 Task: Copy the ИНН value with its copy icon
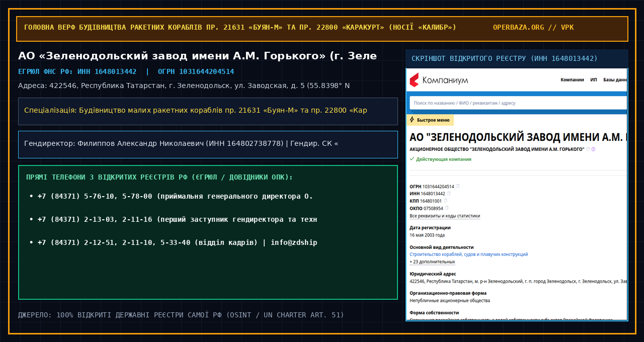[449, 193]
